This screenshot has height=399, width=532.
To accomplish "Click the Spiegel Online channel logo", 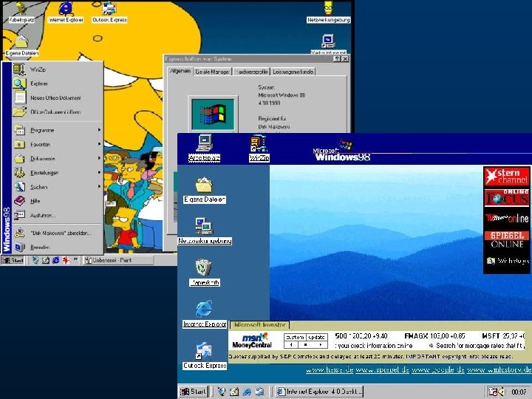I will (506, 239).
